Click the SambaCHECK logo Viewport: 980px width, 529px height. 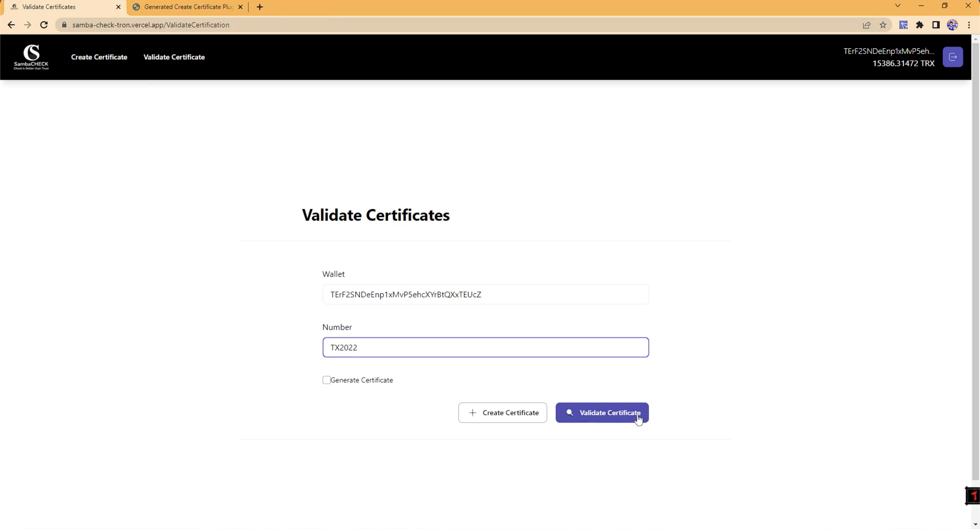coord(31,57)
